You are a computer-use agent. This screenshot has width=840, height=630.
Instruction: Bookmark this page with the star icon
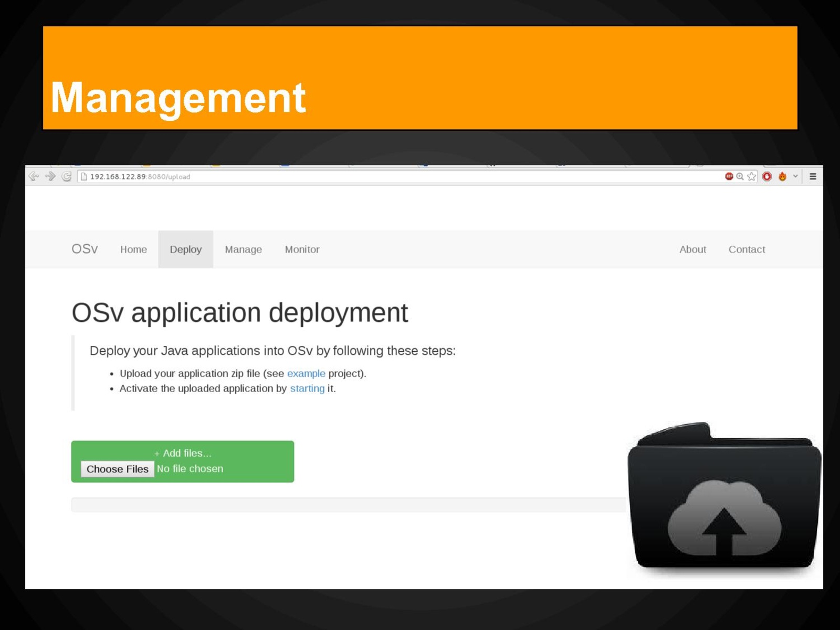pyautogui.click(x=752, y=176)
